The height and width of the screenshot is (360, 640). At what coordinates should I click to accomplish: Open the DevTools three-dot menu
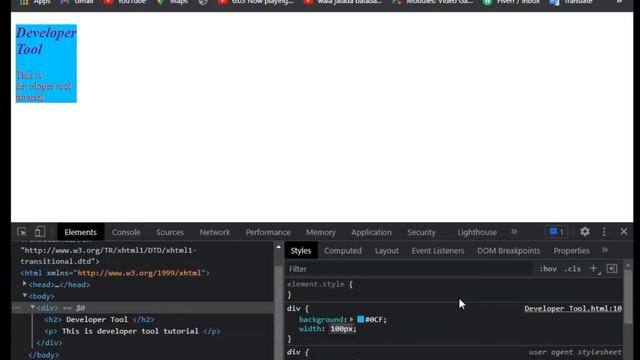604,231
